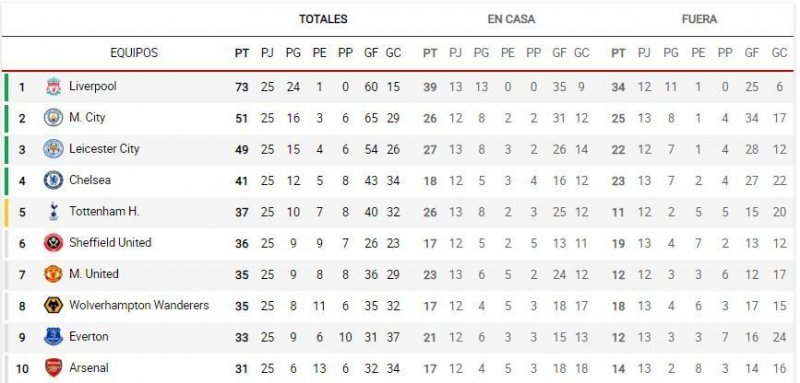Click the Manchester City crest icon

(x=54, y=118)
